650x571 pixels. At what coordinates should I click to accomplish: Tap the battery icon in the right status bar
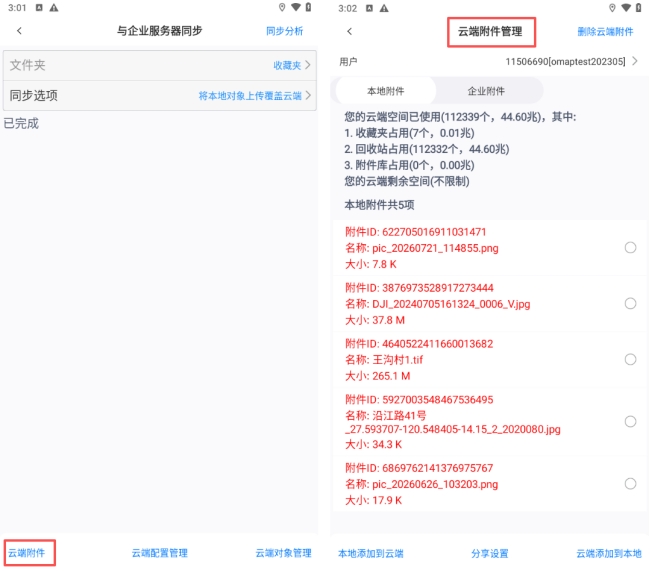[638, 7]
